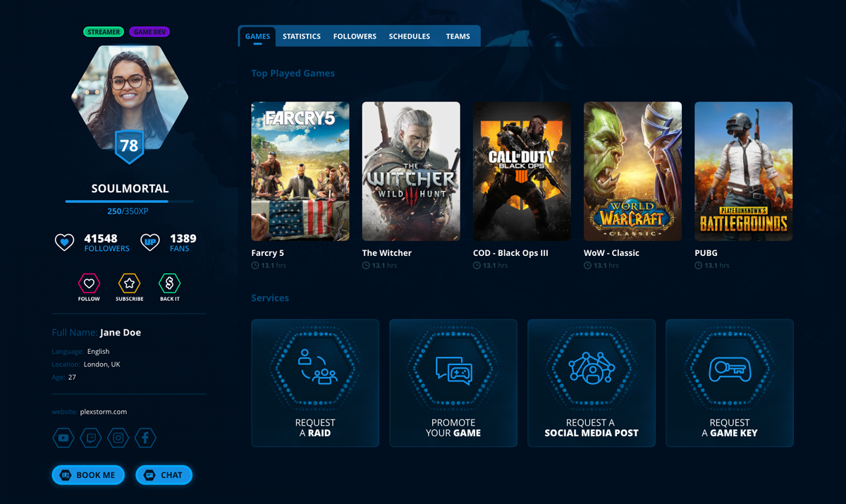Select the Request a Raid service card
Viewport: 846px width, 504px height.
(x=315, y=383)
